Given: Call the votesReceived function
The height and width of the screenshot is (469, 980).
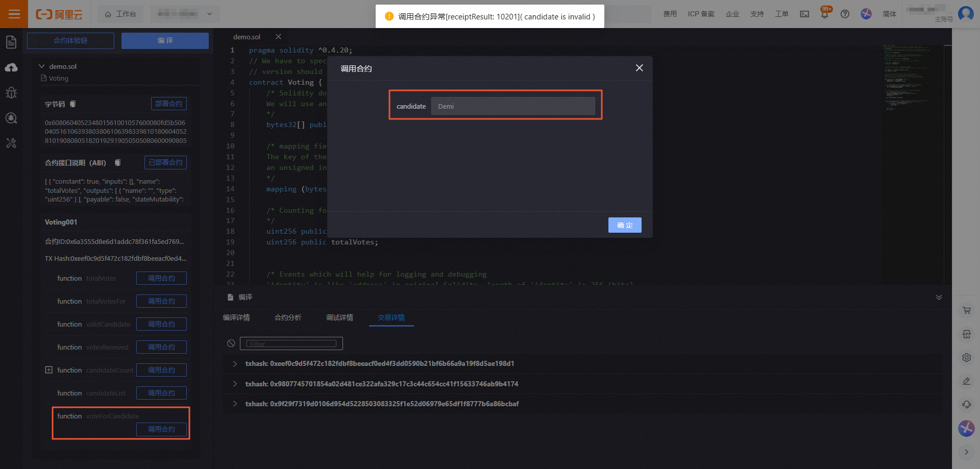Looking at the screenshot, I should (x=161, y=347).
